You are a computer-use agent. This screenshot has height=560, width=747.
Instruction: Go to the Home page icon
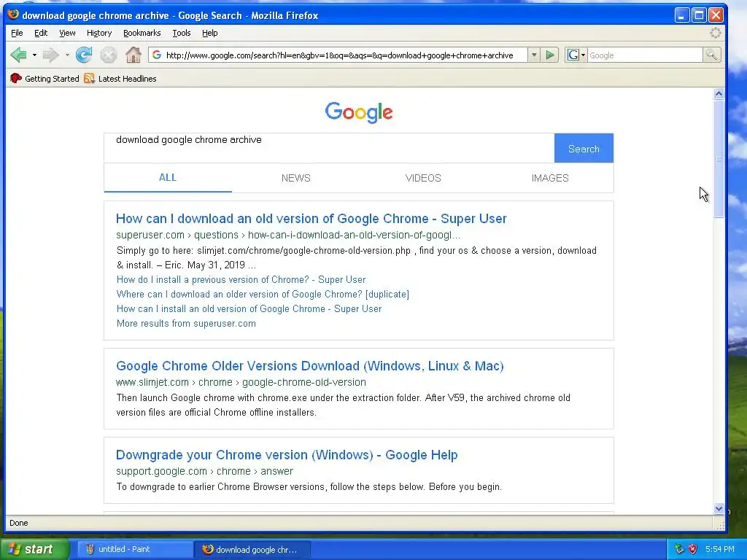pos(133,55)
